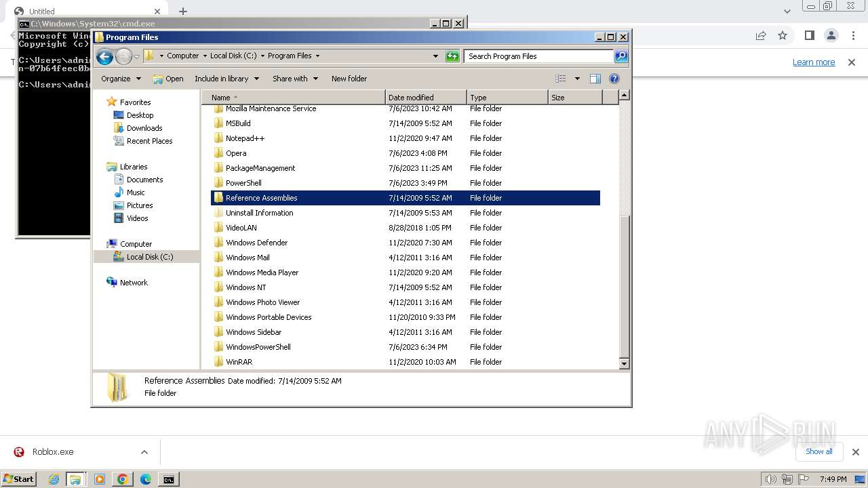This screenshot has width=868, height=488.
Task: Open Chrome profile avatar icon
Action: pyautogui.click(x=831, y=35)
